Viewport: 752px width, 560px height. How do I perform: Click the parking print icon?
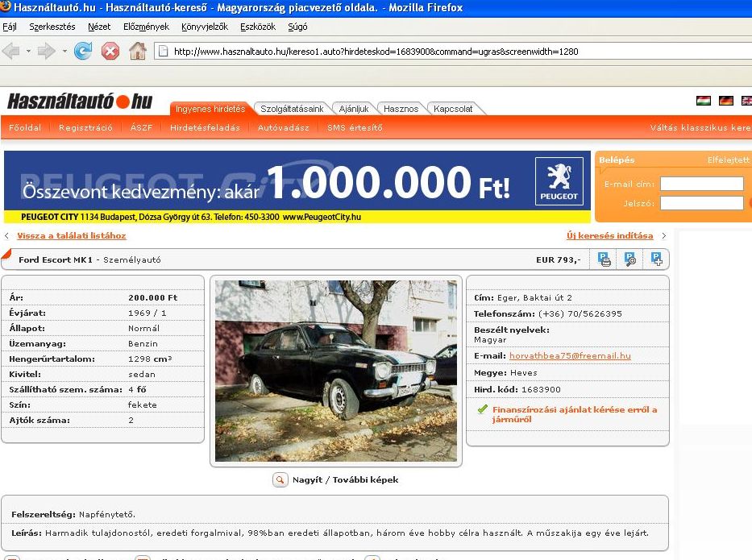604,259
